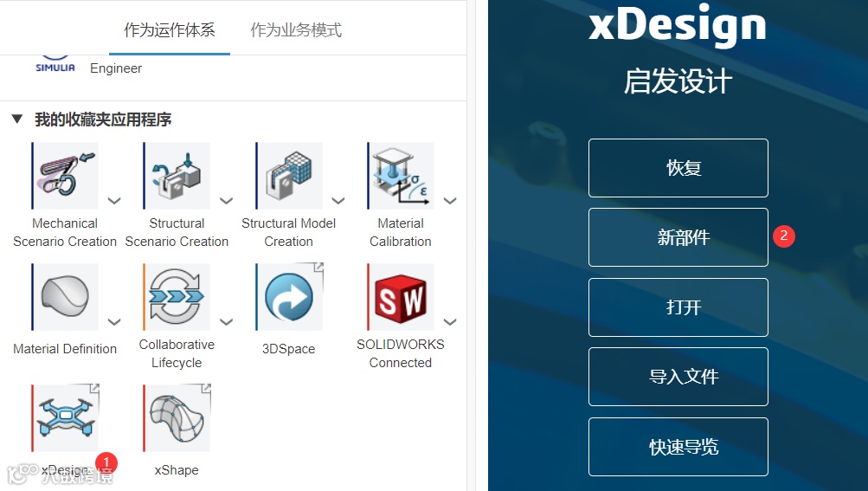
Task: Click the xDesign title text
Action: coord(678,24)
